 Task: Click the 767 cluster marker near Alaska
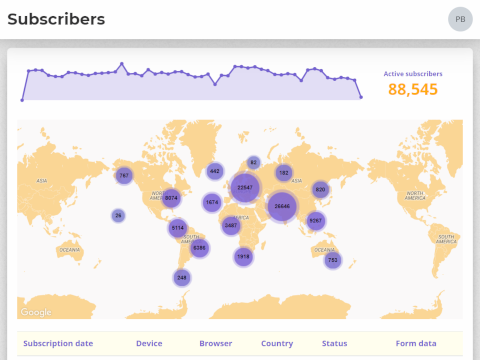[x=124, y=175]
